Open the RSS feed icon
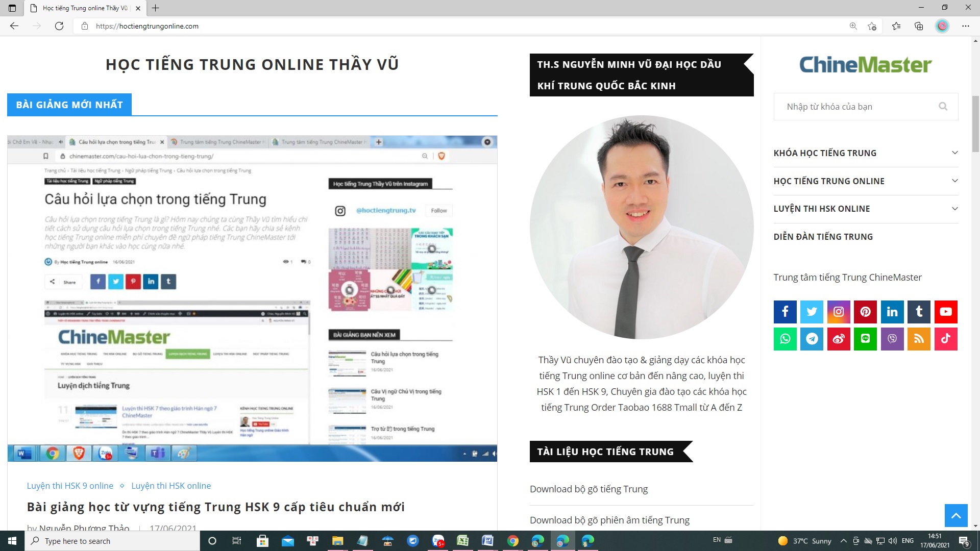 pyautogui.click(x=919, y=339)
